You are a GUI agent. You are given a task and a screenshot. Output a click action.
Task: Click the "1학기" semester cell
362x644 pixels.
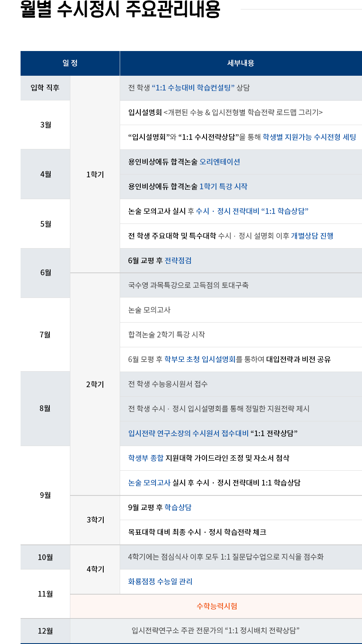(95, 174)
